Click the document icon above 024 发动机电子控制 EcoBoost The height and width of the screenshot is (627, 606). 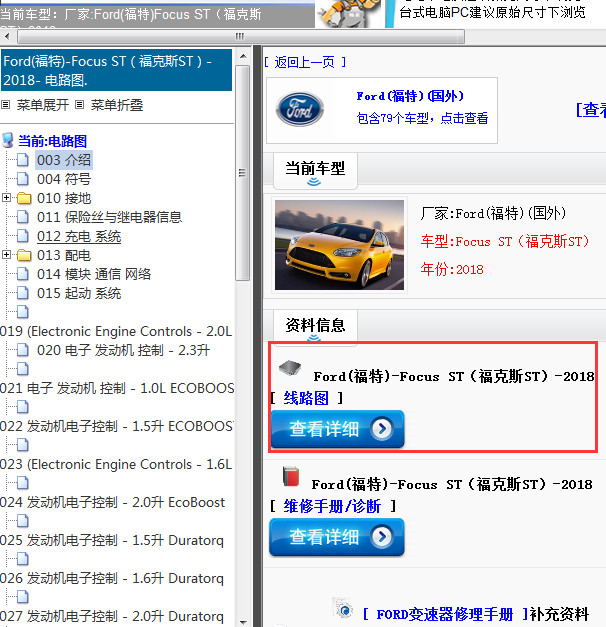coord(23,483)
